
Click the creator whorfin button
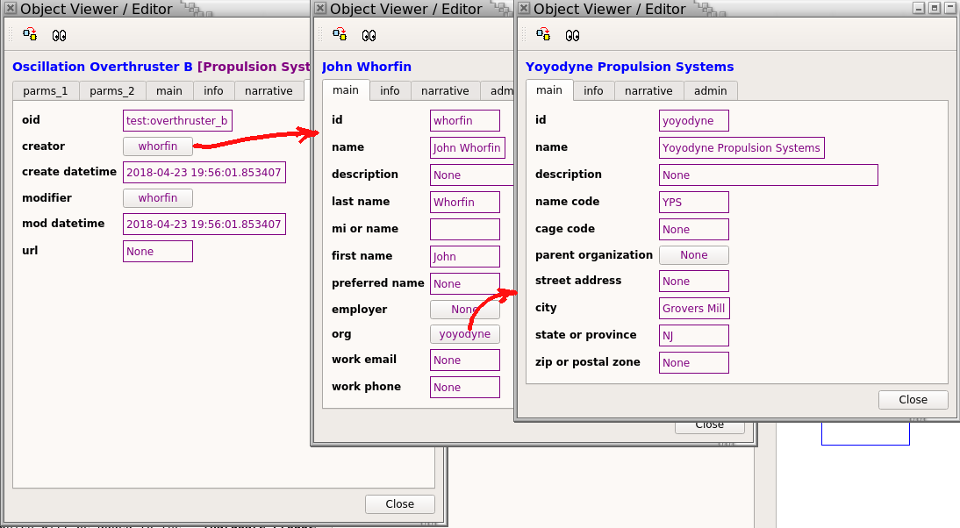pos(157,146)
